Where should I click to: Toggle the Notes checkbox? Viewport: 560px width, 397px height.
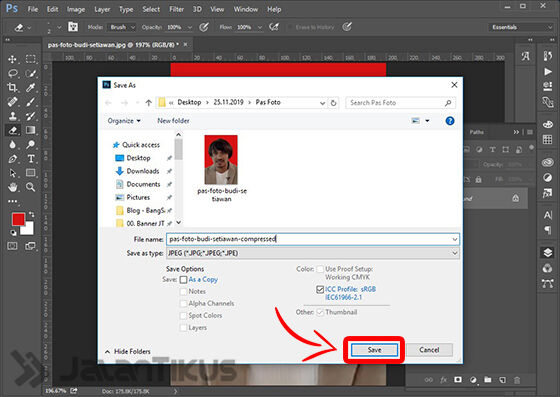click(183, 291)
